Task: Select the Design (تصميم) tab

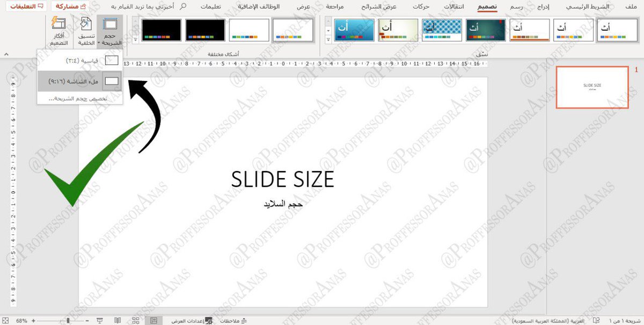Action: coord(487,7)
